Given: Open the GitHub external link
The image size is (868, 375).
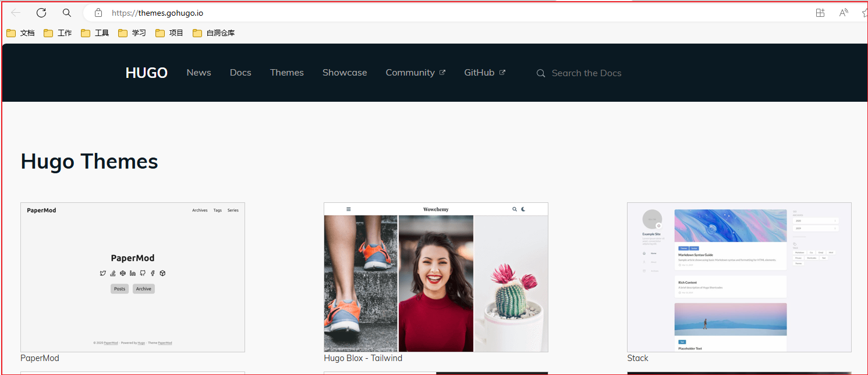Looking at the screenshot, I should [x=484, y=73].
